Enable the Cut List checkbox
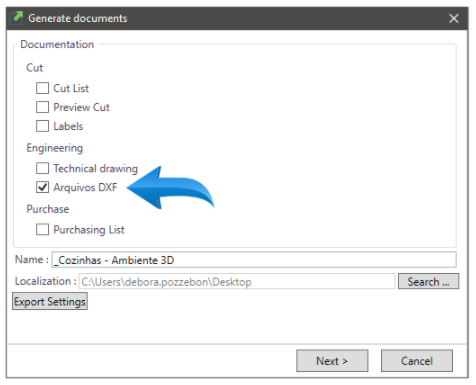The width and height of the screenshot is (476, 385). (x=42, y=88)
